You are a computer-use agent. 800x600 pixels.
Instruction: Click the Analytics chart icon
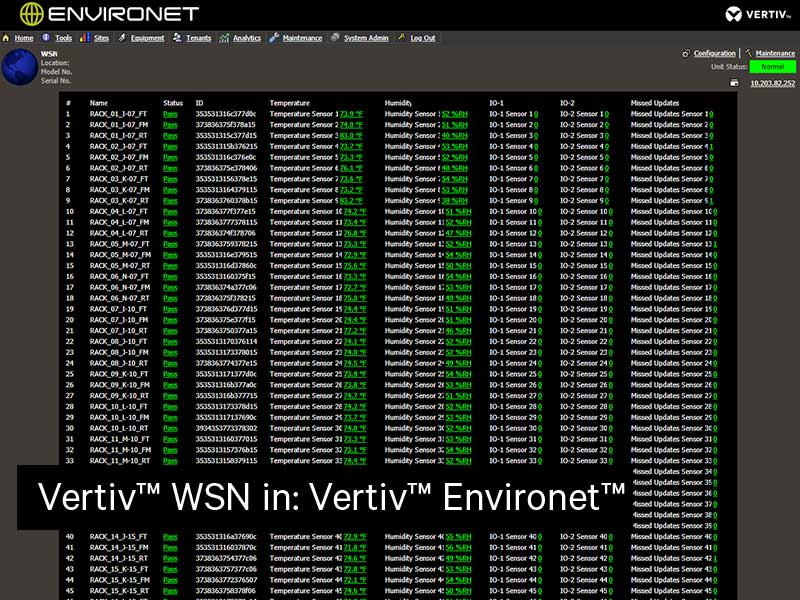click(222, 38)
